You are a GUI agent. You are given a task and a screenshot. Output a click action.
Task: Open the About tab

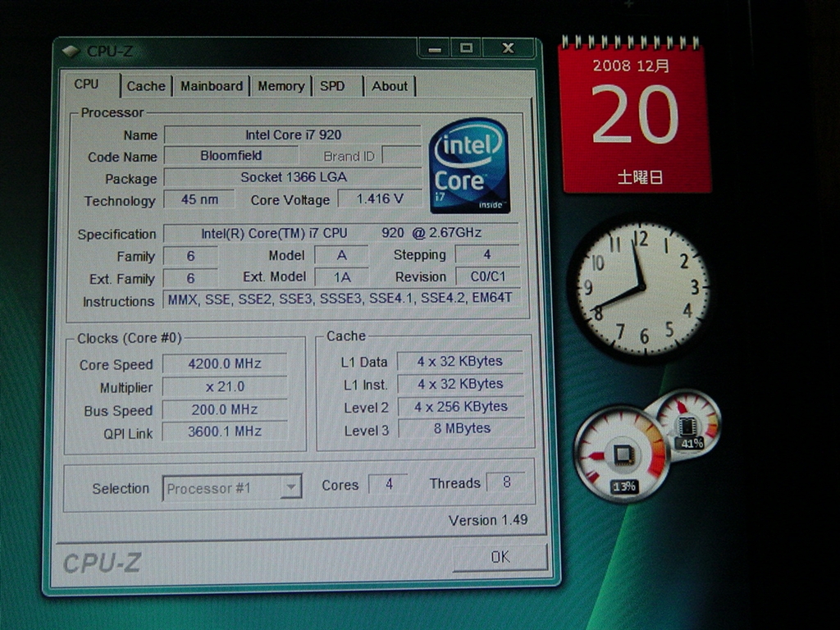390,86
